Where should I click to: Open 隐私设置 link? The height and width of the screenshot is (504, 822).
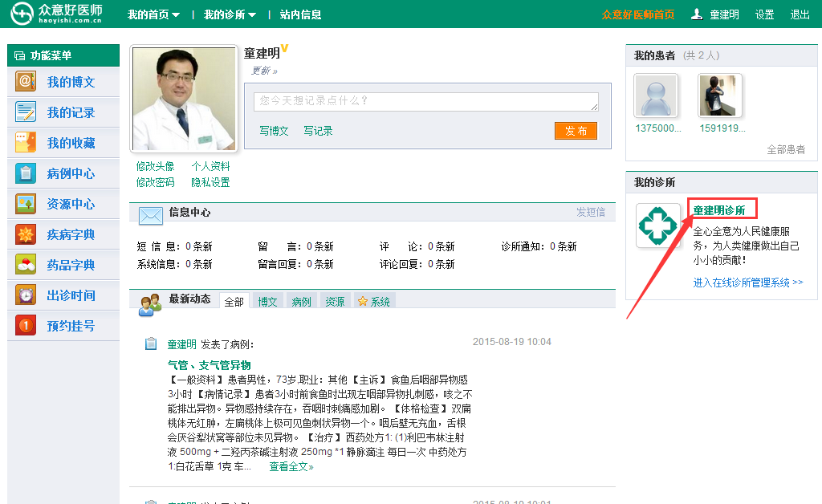(211, 182)
